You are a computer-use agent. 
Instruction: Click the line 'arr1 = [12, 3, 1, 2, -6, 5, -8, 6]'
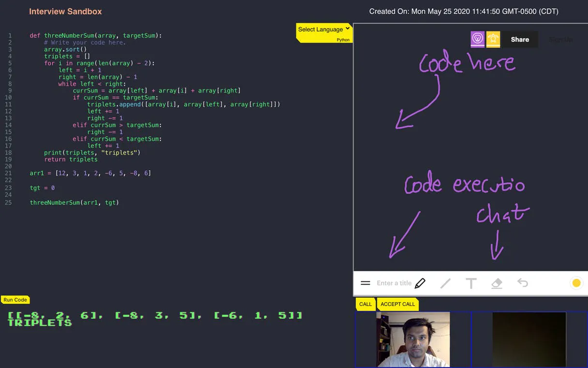[x=90, y=173]
